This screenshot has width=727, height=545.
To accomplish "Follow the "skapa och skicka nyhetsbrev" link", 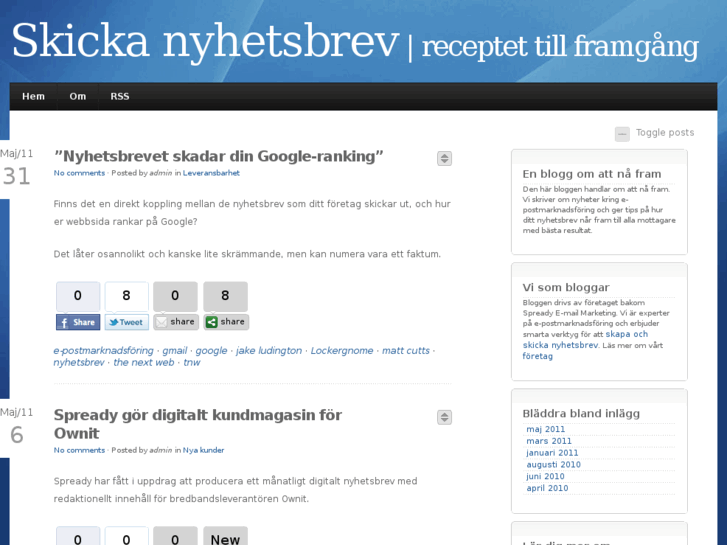I will pyautogui.click(x=585, y=340).
